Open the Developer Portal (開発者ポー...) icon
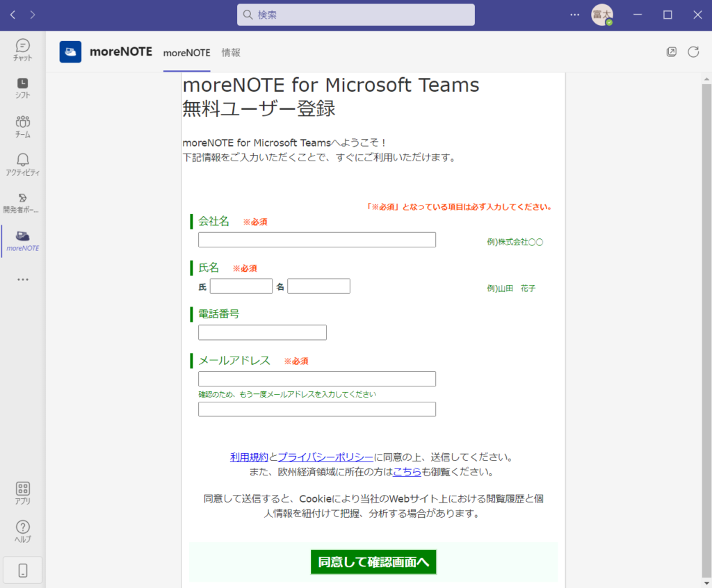Viewport: 712px width, 588px height. click(x=21, y=203)
